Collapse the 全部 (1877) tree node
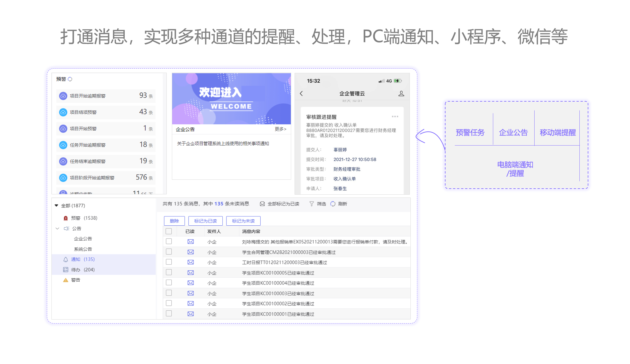 tap(56, 206)
